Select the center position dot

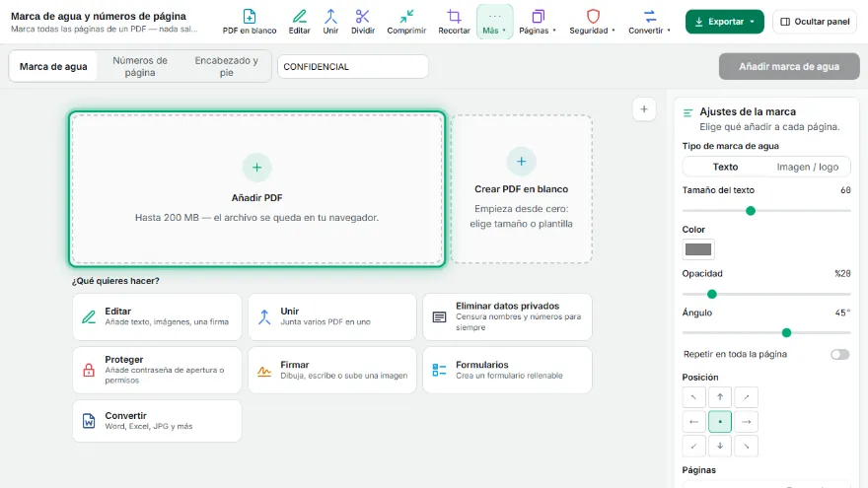point(720,422)
